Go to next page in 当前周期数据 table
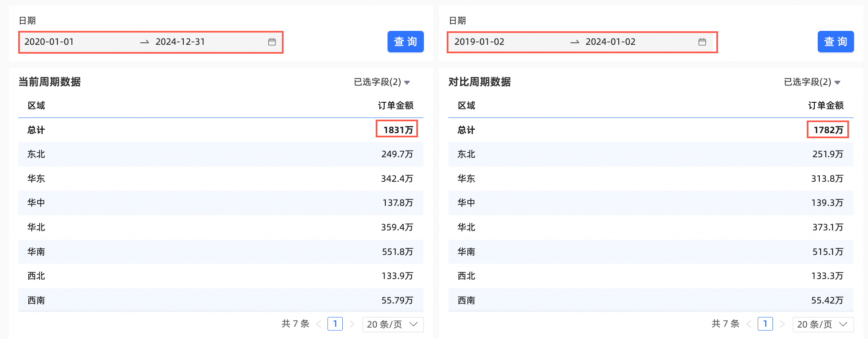868x339 pixels. point(352,324)
